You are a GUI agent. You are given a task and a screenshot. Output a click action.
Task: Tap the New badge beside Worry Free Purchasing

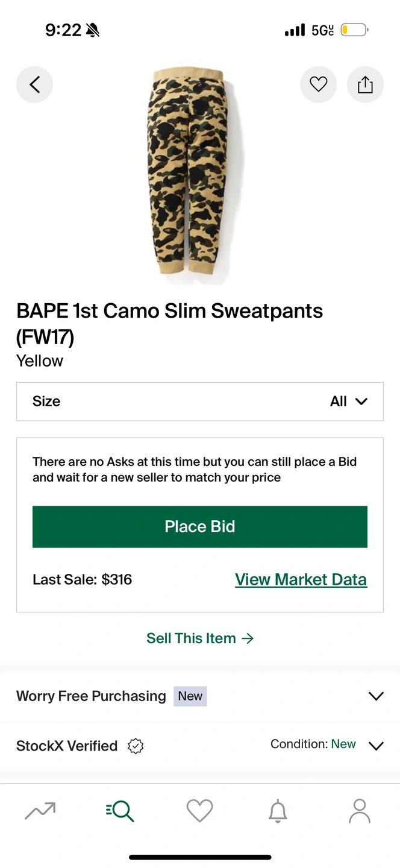tap(190, 696)
